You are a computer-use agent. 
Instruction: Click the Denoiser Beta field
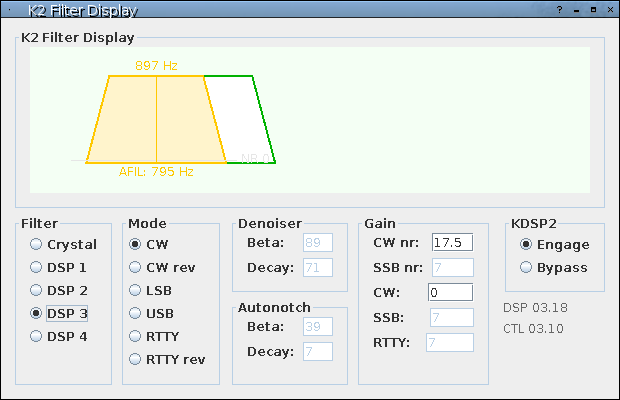(318, 242)
